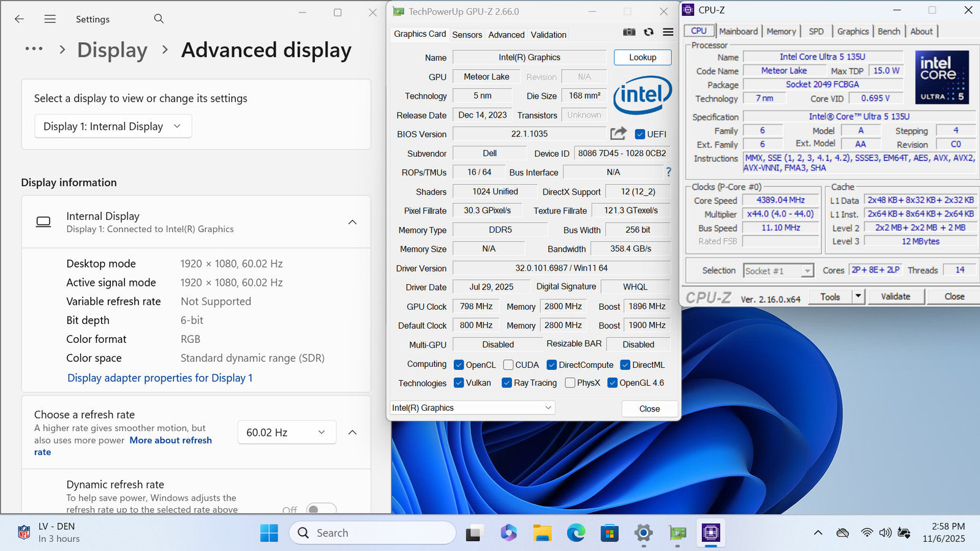Click the GPU-Z screenshot camera icon
Image resolution: width=980 pixels, height=551 pixels.
629,32
